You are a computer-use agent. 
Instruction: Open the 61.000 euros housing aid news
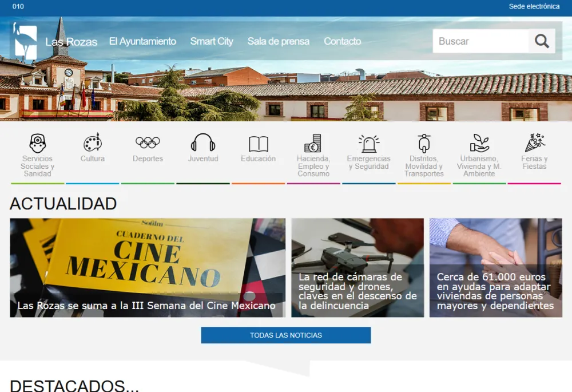(496, 268)
